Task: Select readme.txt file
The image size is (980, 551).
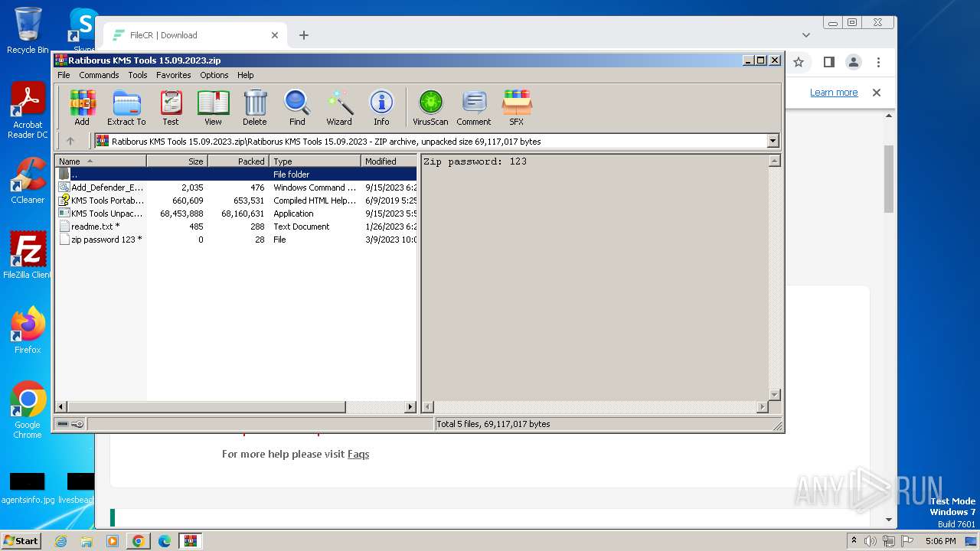Action: pyautogui.click(x=236, y=227)
